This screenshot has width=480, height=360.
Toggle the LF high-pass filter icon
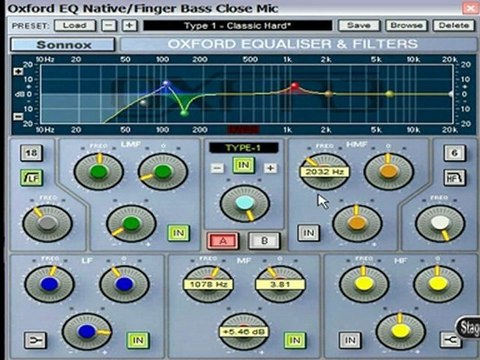[x=31, y=178]
